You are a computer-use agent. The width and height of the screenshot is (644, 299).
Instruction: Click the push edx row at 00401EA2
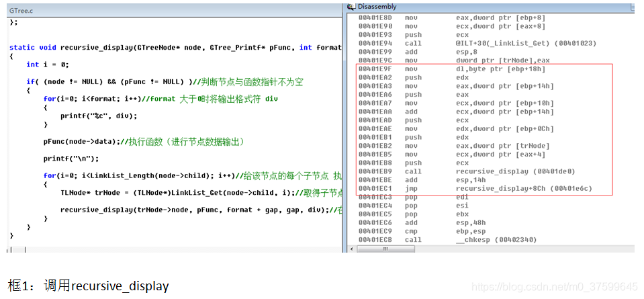[x=414, y=78]
